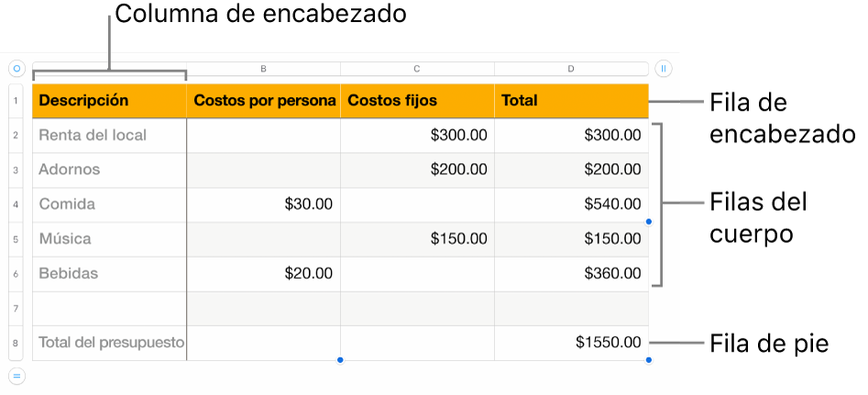Click the add-column handle with two bars
This screenshot has height=395, width=868.
pyautogui.click(x=664, y=68)
